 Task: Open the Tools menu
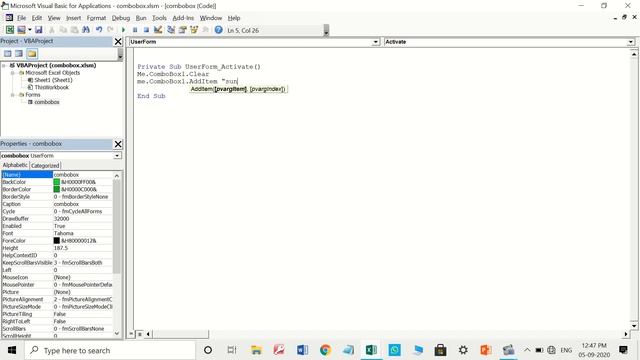[159, 18]
